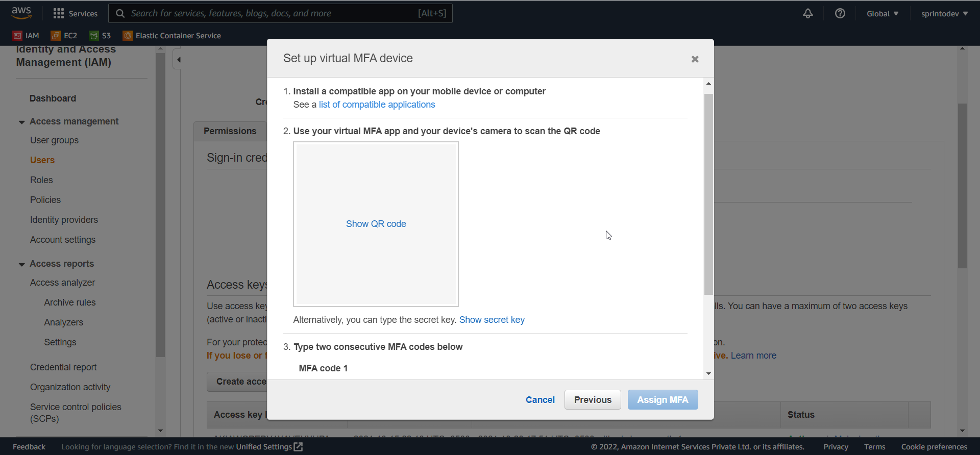Click the modal scrollbar down arrow
980x455 pixels.
tap(708, 374)
